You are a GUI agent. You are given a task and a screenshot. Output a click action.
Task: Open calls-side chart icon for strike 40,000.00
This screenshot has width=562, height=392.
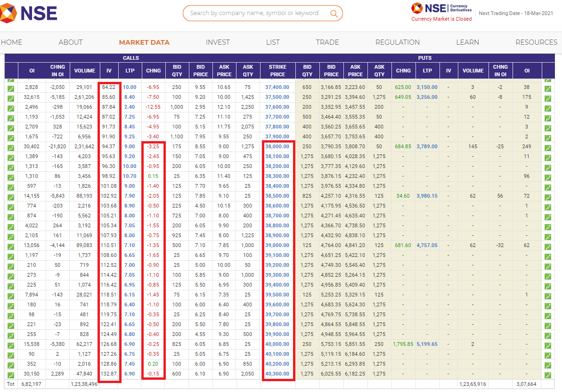point(11,345)
